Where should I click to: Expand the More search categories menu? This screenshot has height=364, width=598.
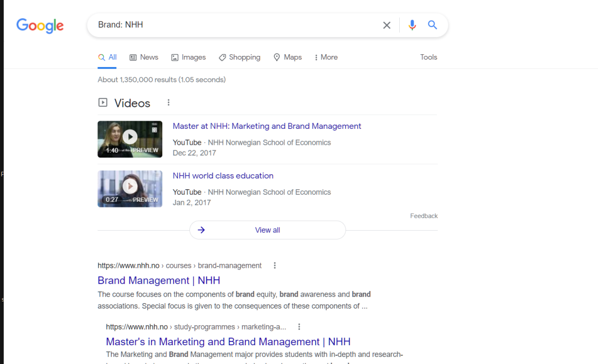tap(326, 57)
